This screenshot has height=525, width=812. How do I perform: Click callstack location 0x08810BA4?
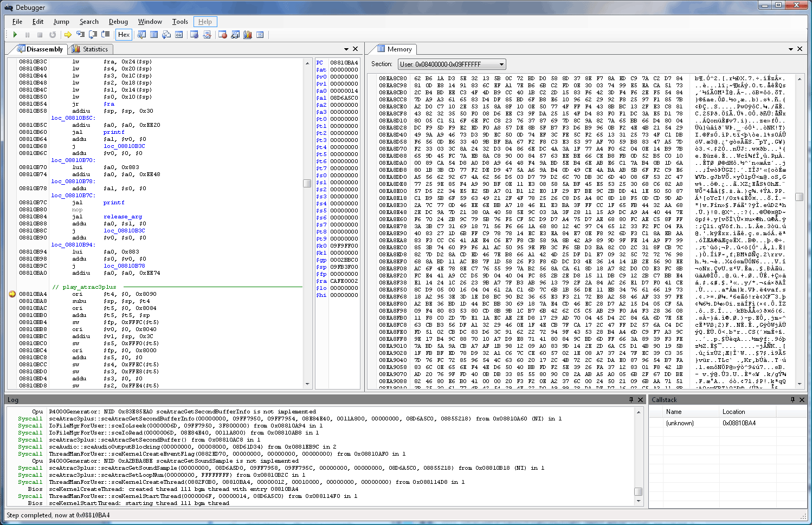click(x=739, y=423)
